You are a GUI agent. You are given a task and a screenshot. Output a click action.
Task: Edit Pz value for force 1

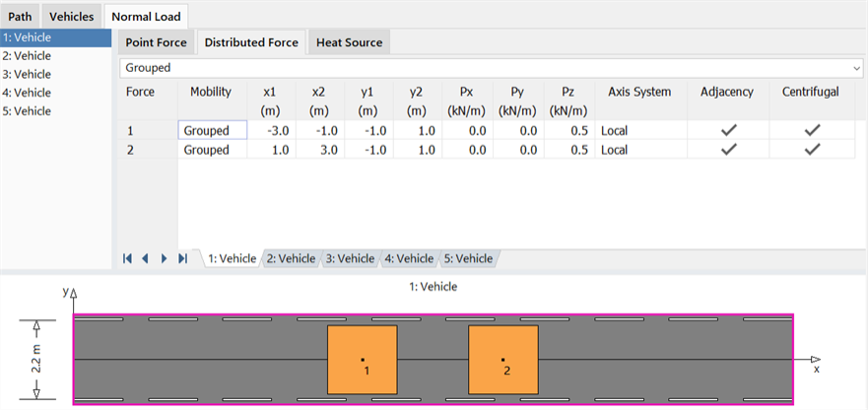pyautogui.click(x=569, y=131)
